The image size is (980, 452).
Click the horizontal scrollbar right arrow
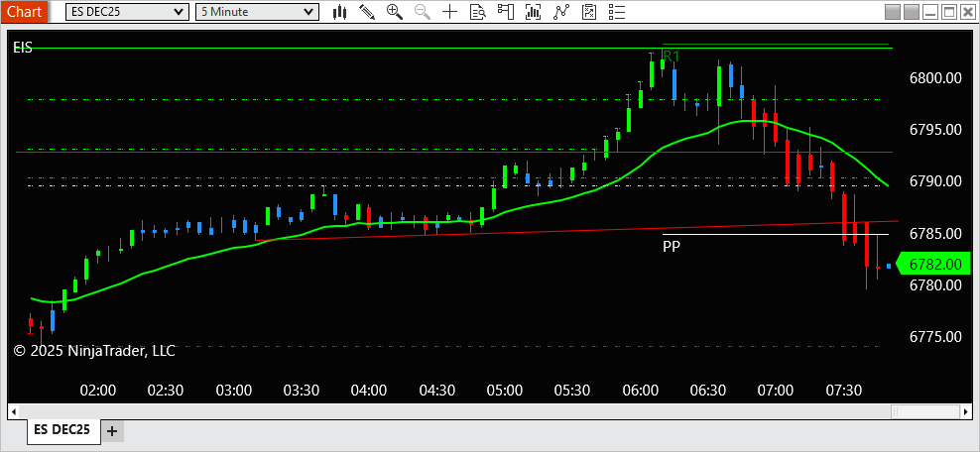(967, 410)
